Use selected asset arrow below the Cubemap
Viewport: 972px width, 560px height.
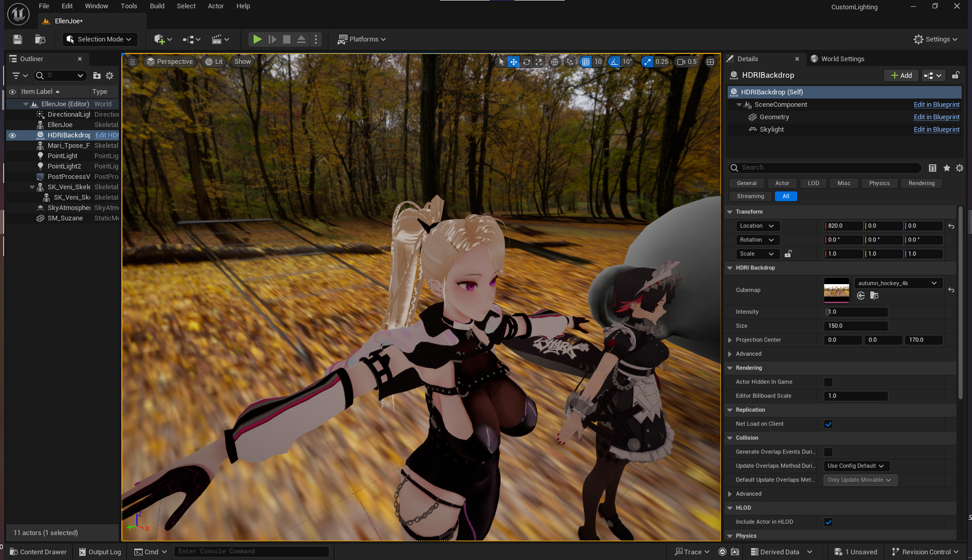[x=861, y=296]
